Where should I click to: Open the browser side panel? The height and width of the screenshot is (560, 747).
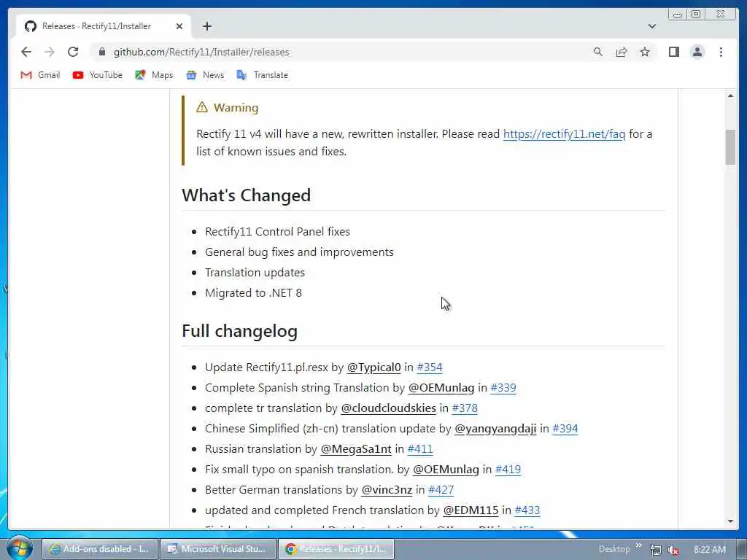pyautogui.click(x=673, y=52)
